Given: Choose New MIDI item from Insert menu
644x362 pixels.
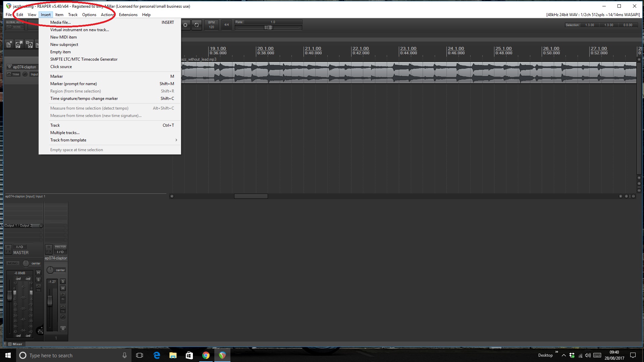Looking at the screenshot, I should pos(63,37).
